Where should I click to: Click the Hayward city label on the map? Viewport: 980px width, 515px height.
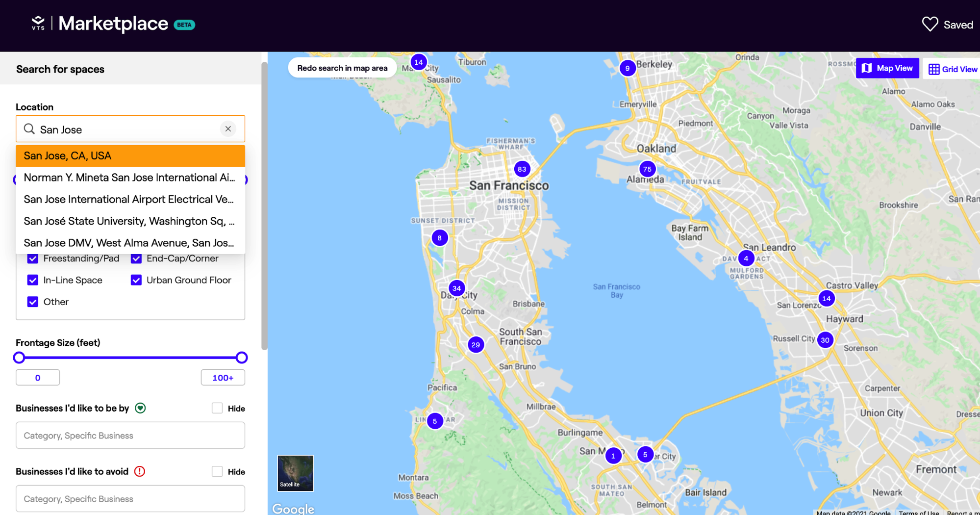845,319
